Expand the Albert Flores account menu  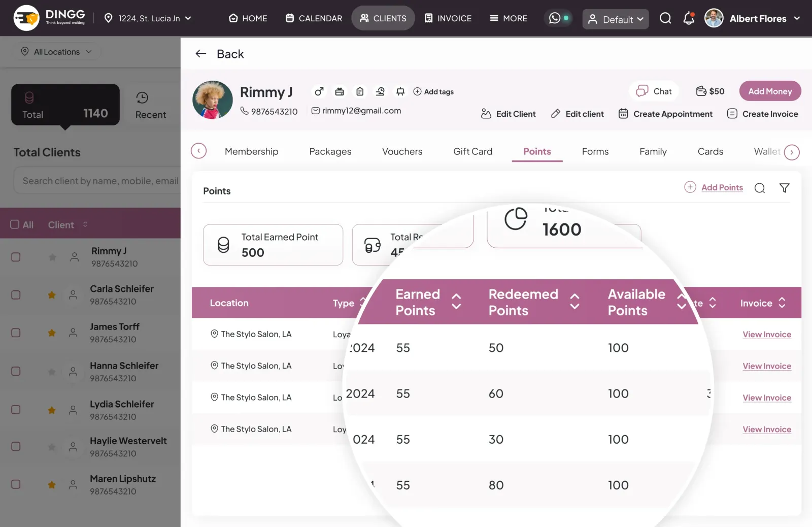(797, 18)
